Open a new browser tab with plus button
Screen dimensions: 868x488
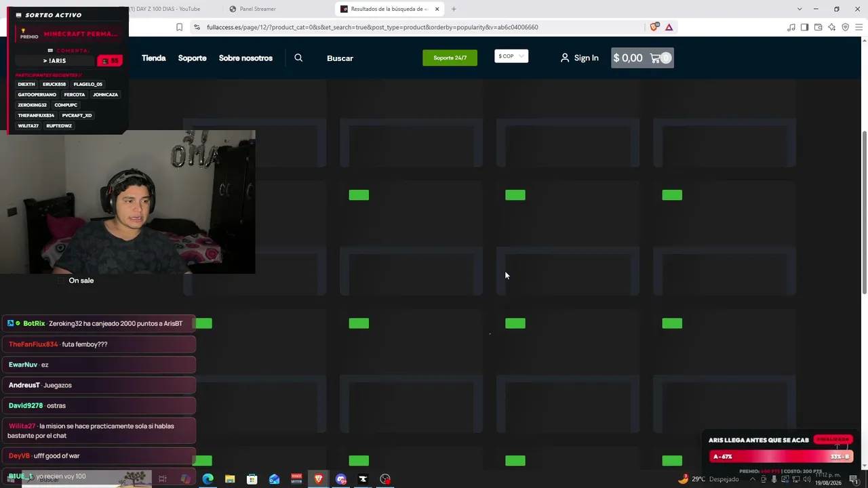[x=454, y=9]
